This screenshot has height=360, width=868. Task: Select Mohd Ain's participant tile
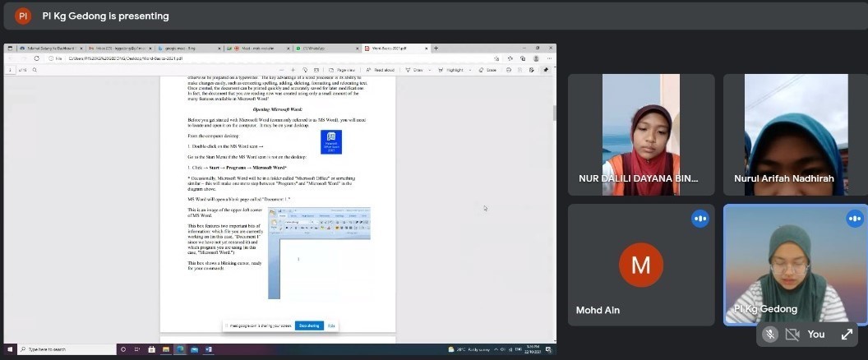640,263
